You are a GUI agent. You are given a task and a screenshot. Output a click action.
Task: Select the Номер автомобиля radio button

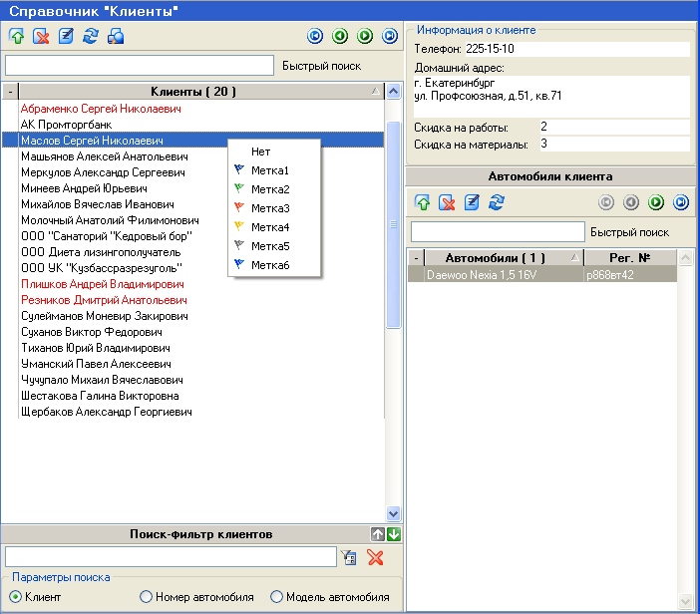(x=147, y=597)
